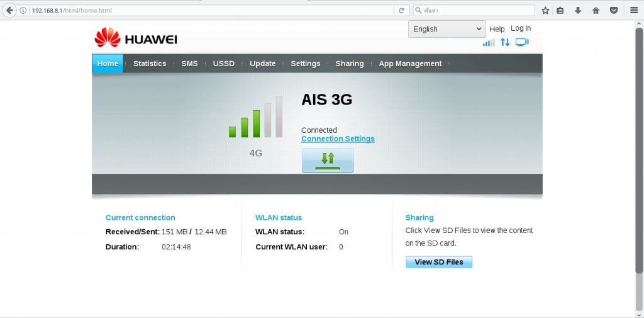644x318 pixels.
Task: Click the WLAN status 'On' value
Action: pos(343,232)
